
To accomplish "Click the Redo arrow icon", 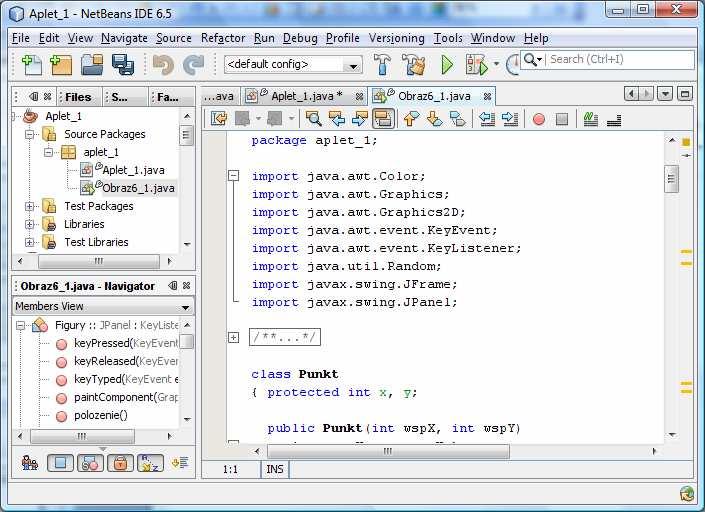I will pos(194,65).
